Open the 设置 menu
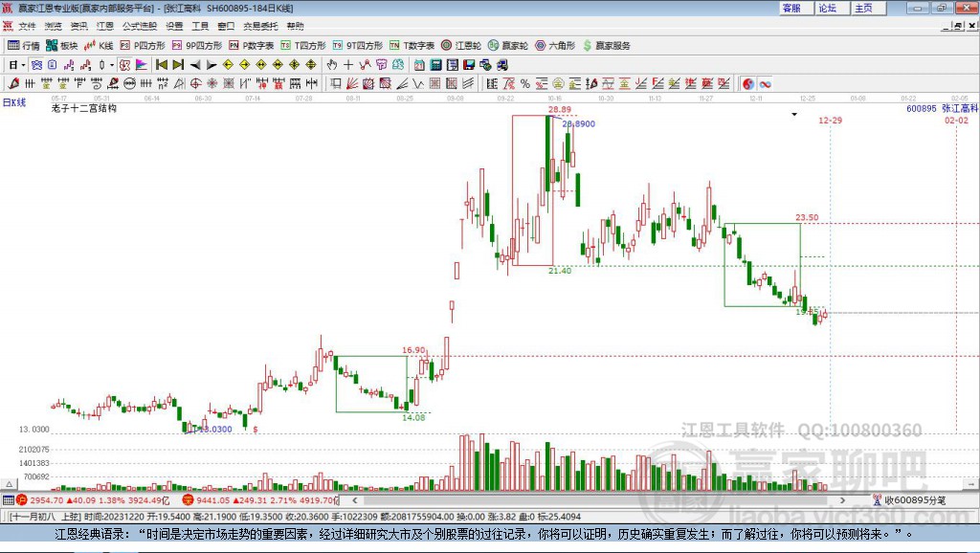The width and height of the screenshot is (980, 553). pyautogui.click(x=174, y=26)
